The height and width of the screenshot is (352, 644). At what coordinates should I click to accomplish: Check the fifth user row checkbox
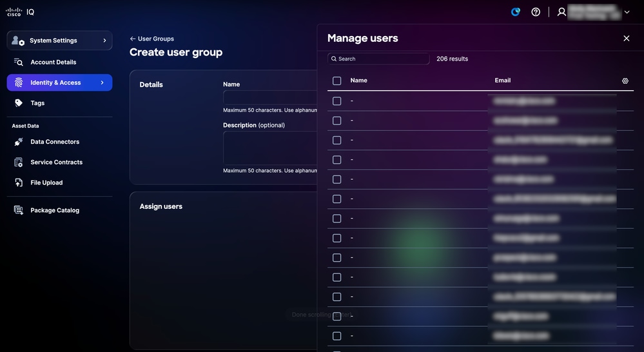click(337, 179)
